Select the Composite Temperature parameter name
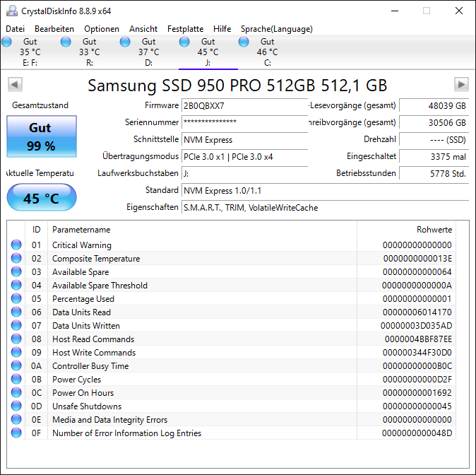 click(x=96, y=258)
